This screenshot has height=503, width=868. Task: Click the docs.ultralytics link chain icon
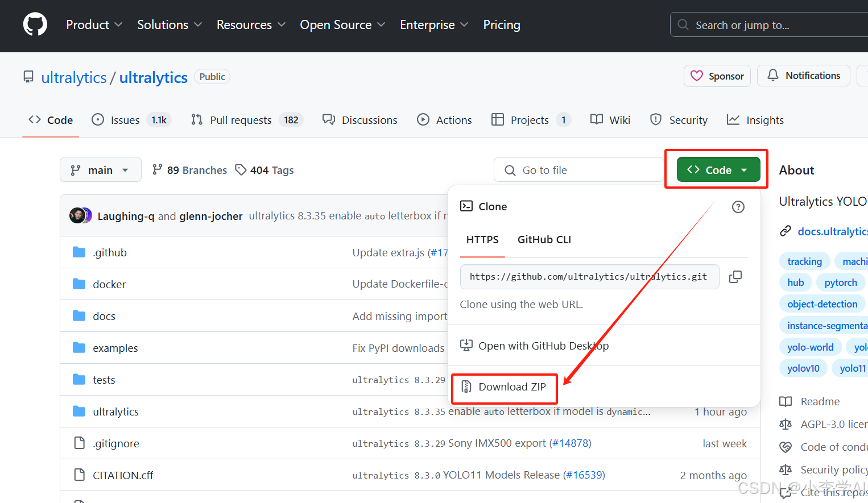coord(786,231)
